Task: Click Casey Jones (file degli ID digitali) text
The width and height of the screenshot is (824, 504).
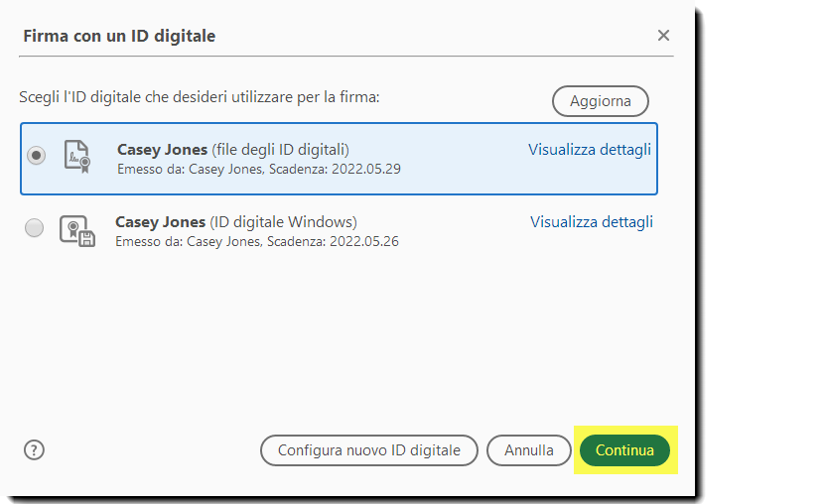Action: coord(232,150)
